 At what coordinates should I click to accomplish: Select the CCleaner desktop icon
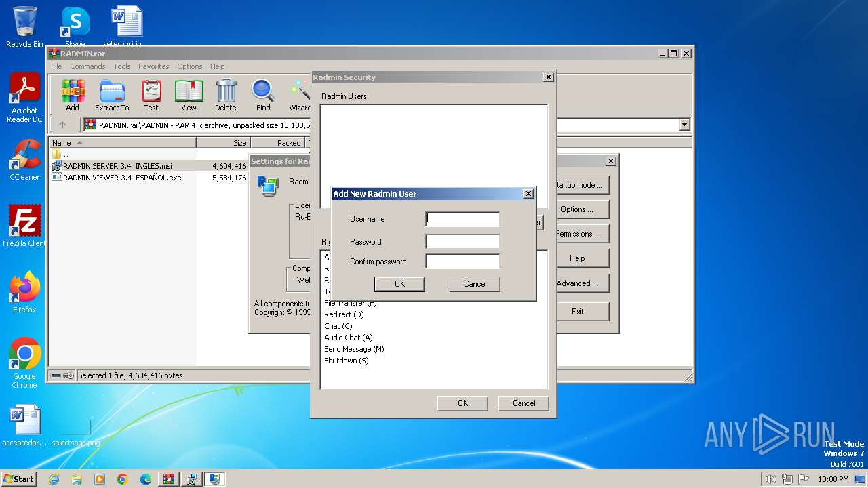[24, 160]
